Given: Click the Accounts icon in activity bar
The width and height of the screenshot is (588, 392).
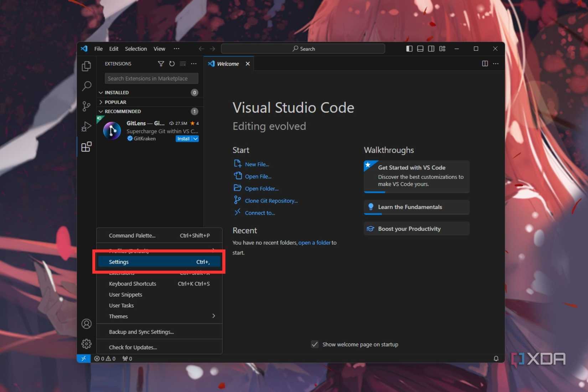Looking at the screenshot, I should 86,324.
